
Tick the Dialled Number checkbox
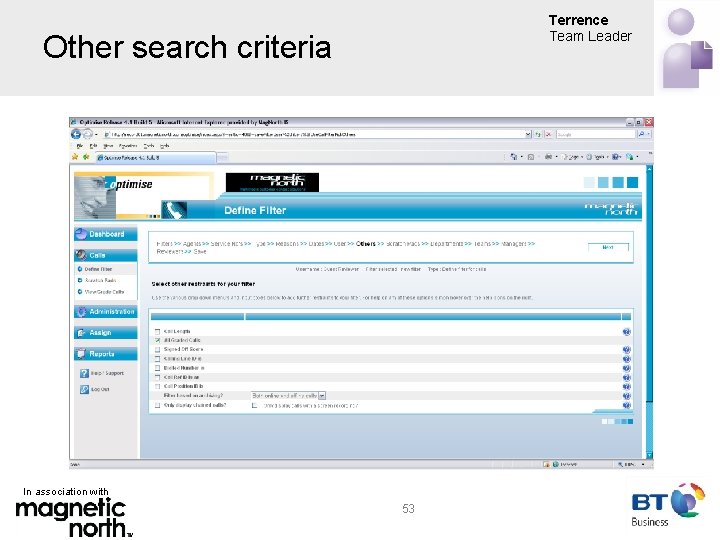pyautogui.click(x=158, y=368)
